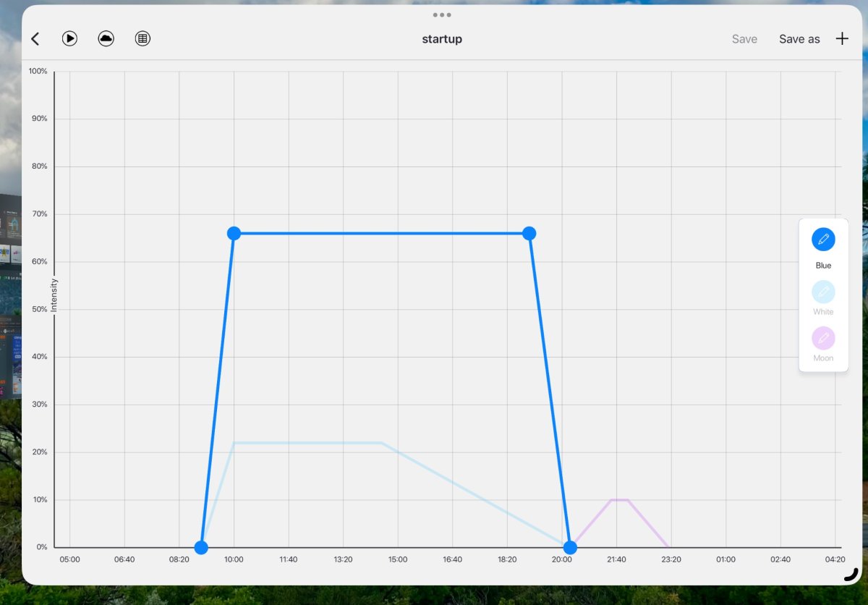Click the 70% intensity axis label
Viewport: 868px width, 605px height.
tap(40, 214)
